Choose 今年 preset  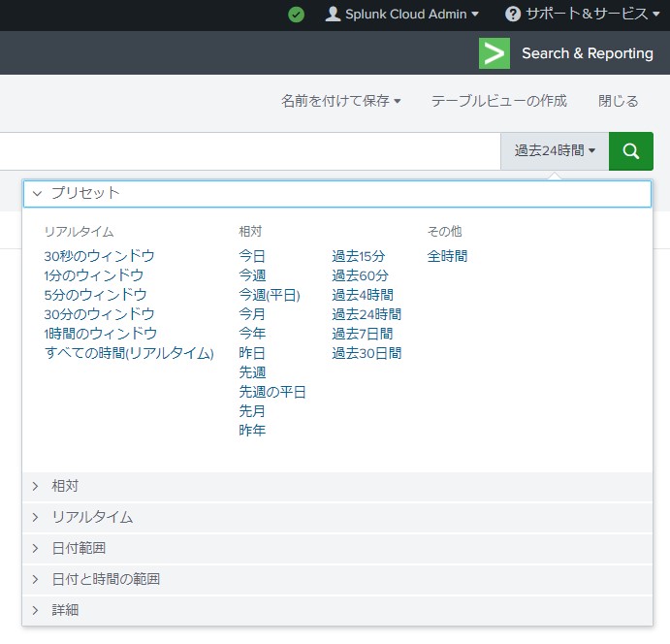pos(252,334)
